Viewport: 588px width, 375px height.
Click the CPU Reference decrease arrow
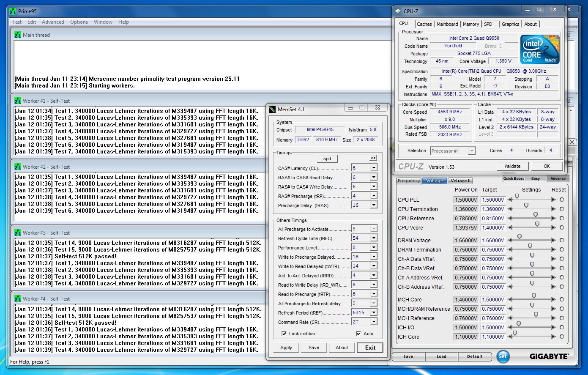pyautogui.click(x=510, y=218)
